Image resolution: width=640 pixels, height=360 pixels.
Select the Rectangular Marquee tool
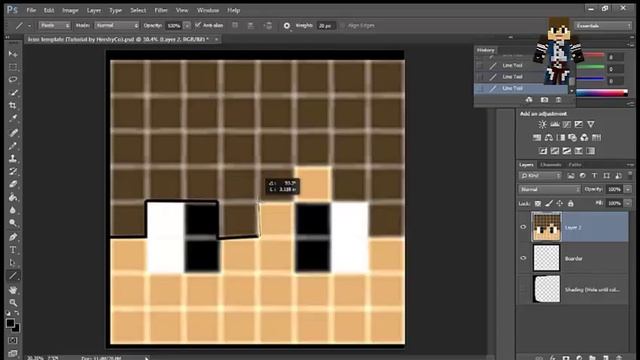coord(13,67)
